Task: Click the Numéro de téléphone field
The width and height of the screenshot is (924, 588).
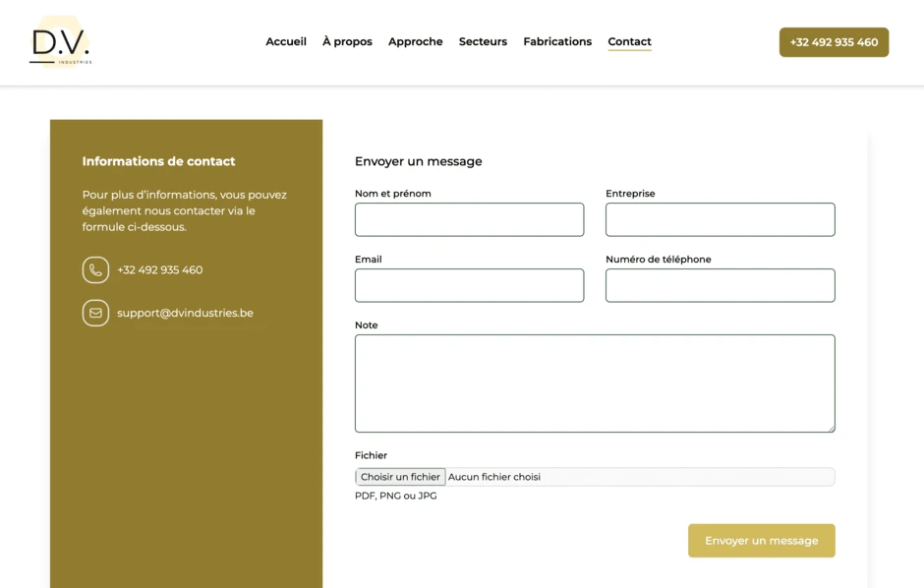Action: 720,285
